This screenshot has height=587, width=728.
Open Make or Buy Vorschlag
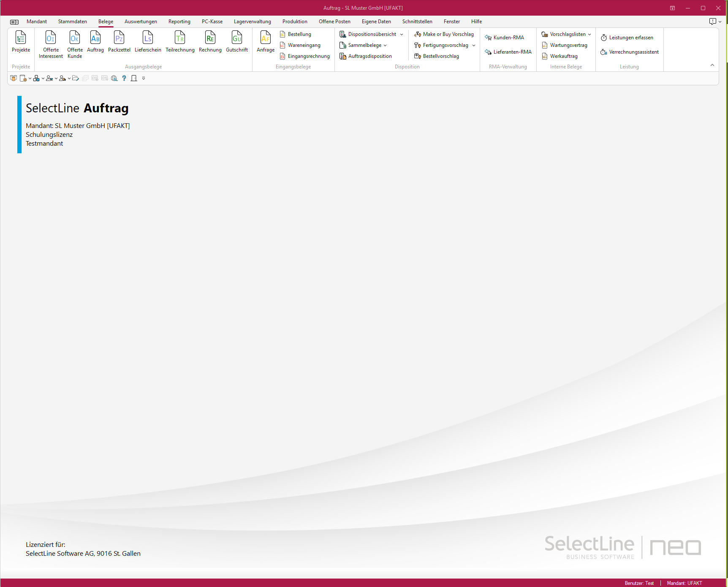444,34
